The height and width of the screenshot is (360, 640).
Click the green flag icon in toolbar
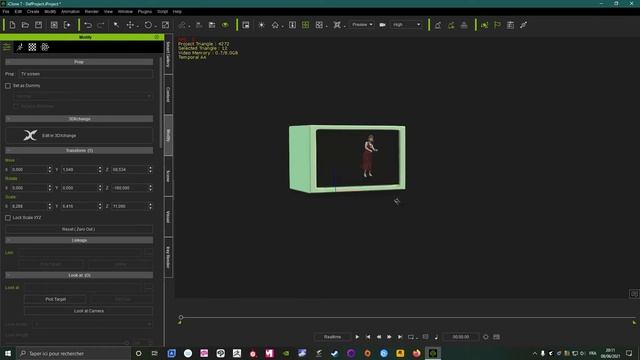point(497,25)
